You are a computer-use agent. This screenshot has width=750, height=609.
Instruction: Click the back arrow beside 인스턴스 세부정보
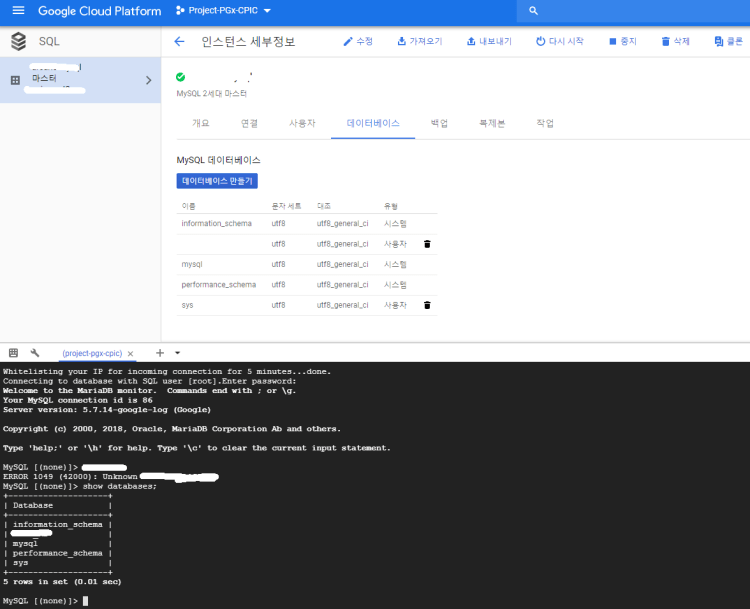pos(179,41)
